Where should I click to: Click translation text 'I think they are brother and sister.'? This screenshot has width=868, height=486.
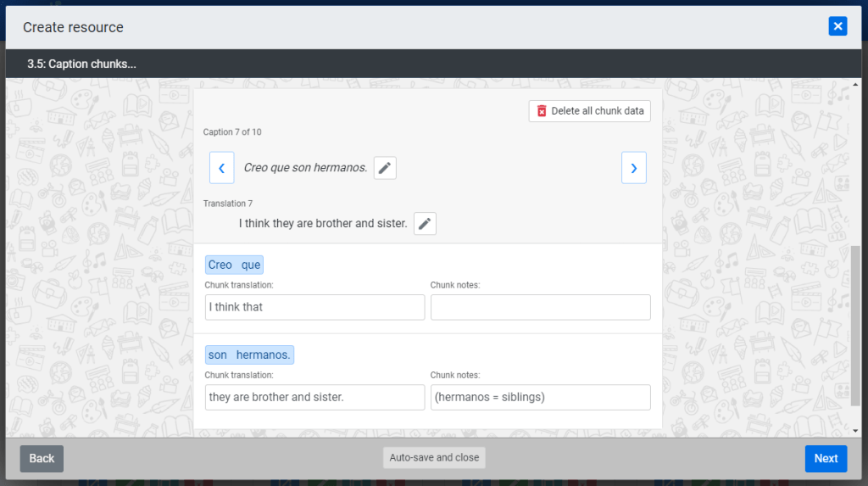coord(323,224)
